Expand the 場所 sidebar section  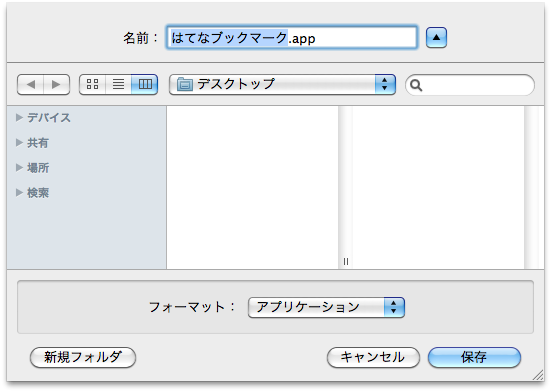click(x=19, y=168)
